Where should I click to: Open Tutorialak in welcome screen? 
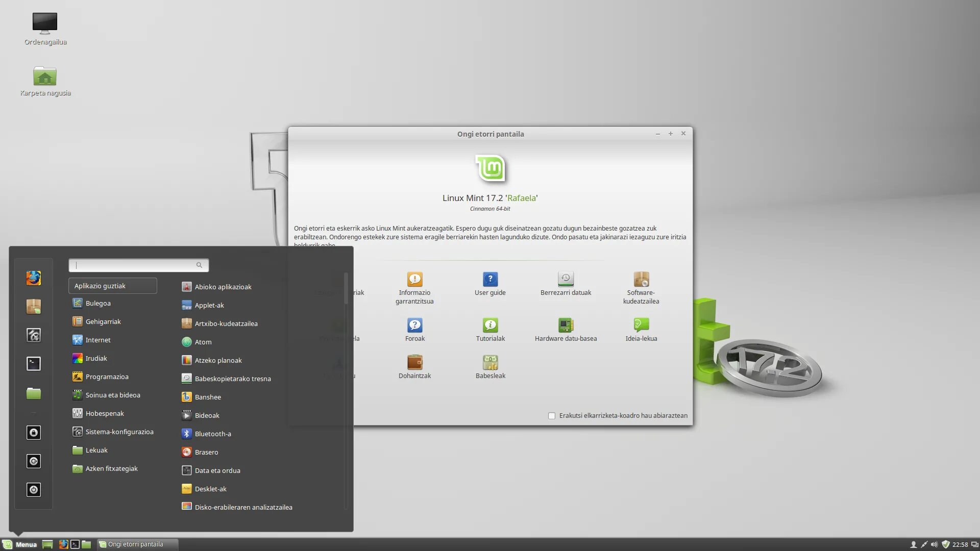pos(490,330)
